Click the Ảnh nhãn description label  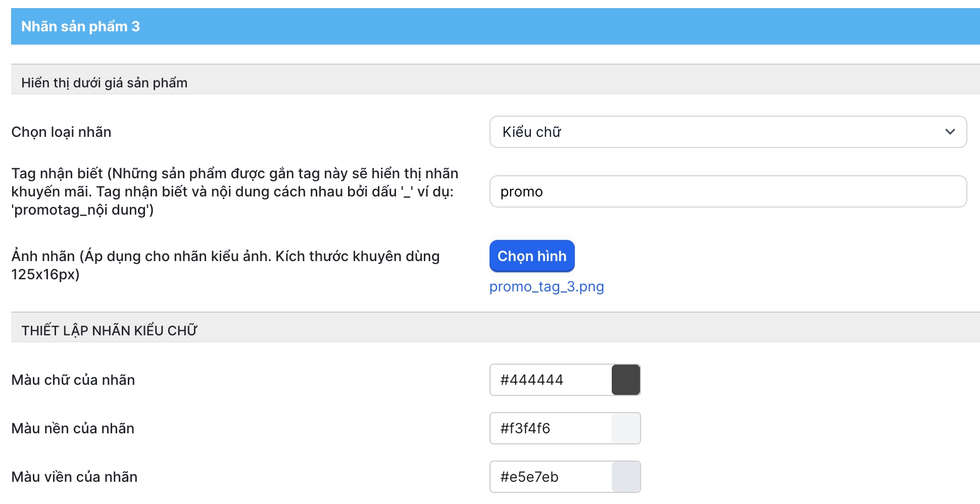point(225,265)
